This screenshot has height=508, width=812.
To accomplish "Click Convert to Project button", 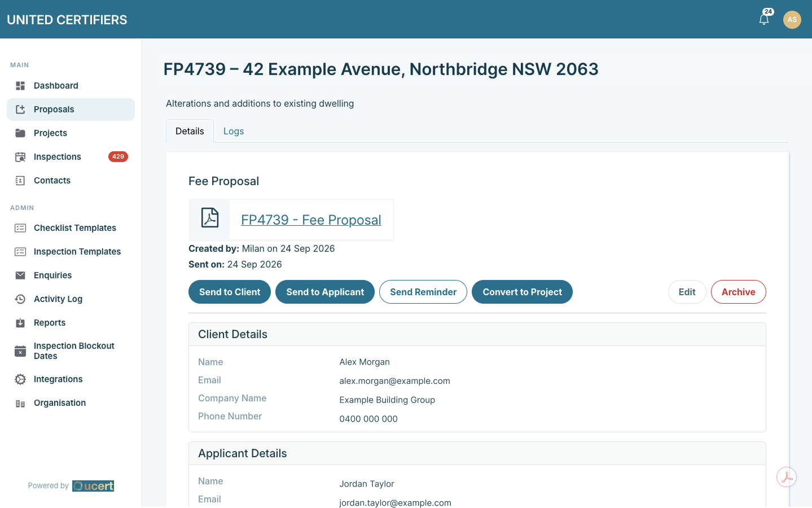I will pos(522,292).
